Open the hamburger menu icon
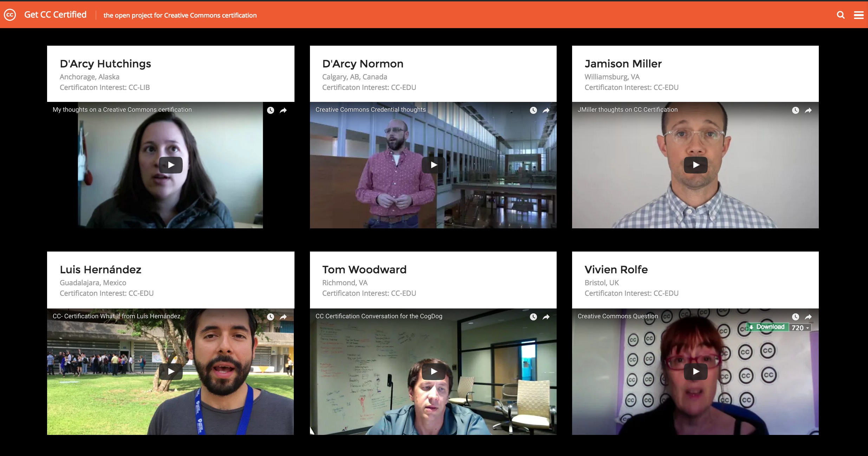 (x=859, y=15)
